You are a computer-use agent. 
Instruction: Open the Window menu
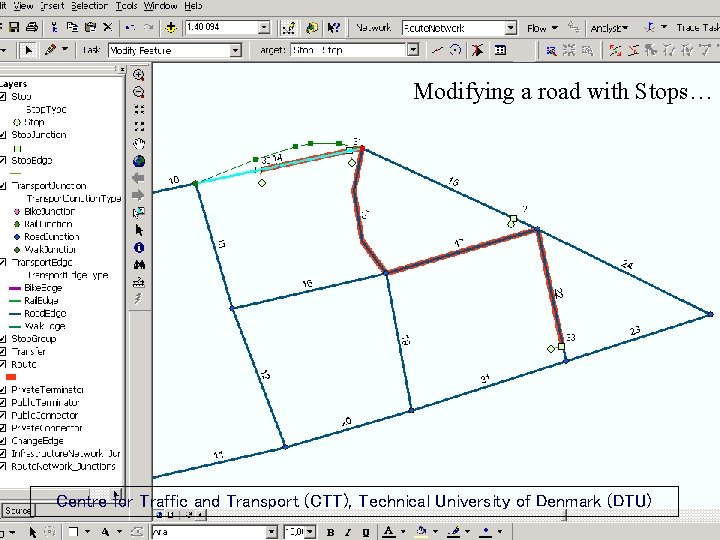(161, 6)
